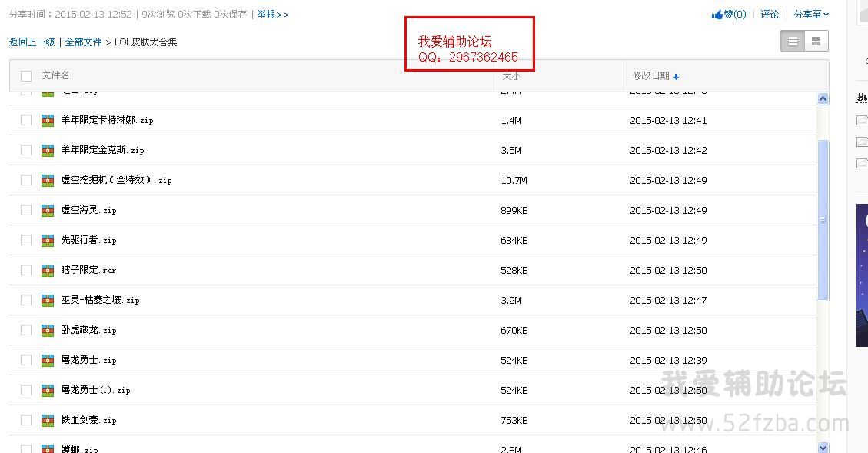
Task: Open file 巫灵-枯萎之壤.zip
Action: (100, 300)
